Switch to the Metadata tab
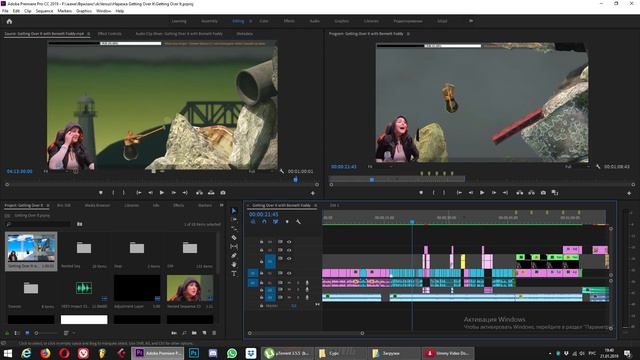The width and height of the screenshot is (640, 360). pyautogui.click(x=244, y=34)
